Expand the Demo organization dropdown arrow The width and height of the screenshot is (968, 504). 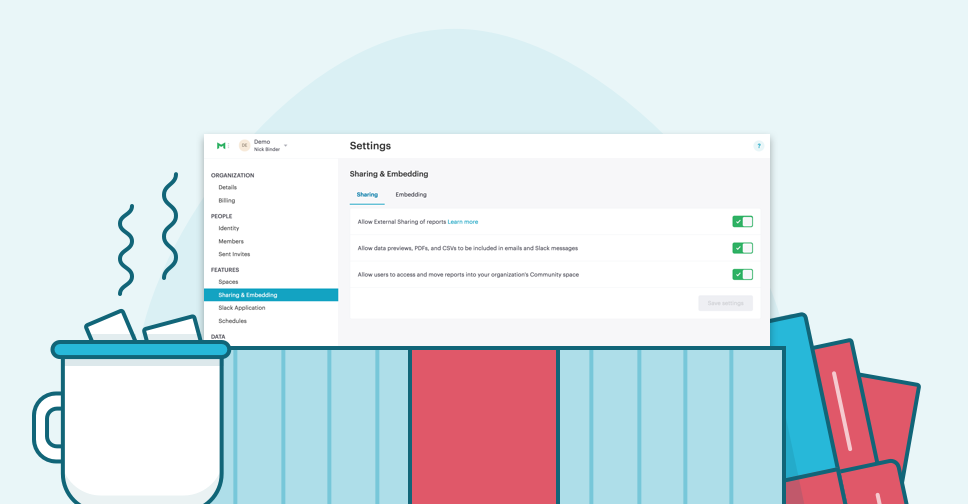tap(285, 146)
